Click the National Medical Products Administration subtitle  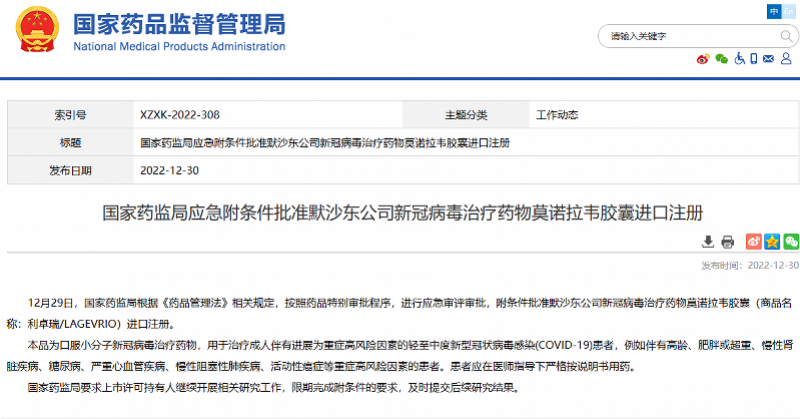point(179,46)
